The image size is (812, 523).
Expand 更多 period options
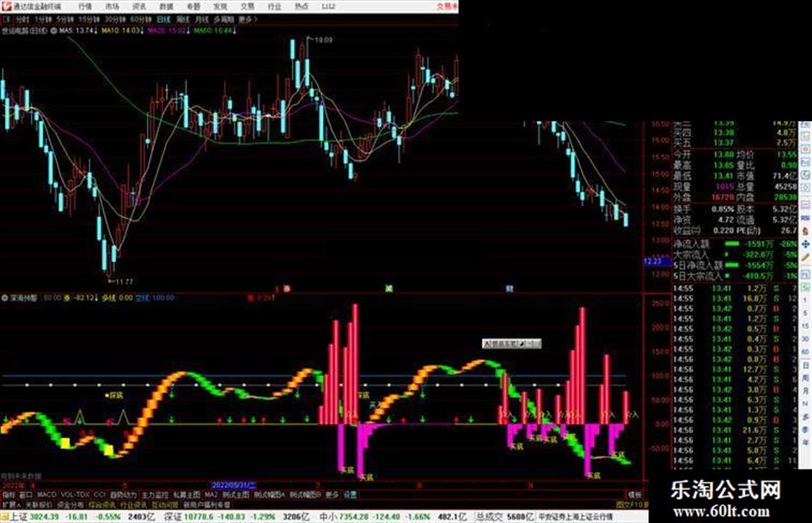tap(247, 19)
